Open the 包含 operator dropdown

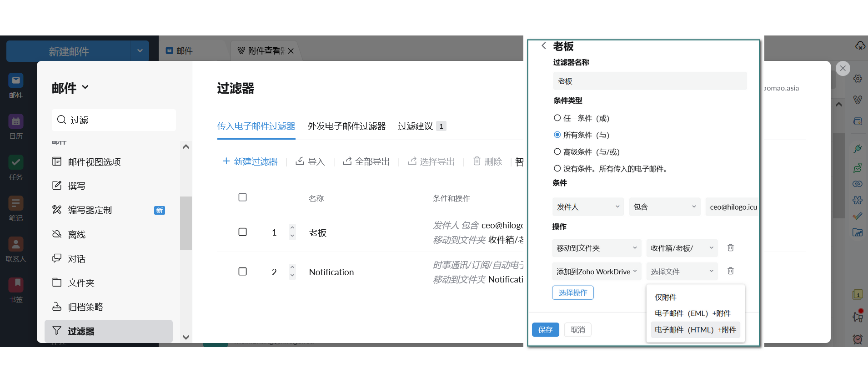[x=664, y=207]
